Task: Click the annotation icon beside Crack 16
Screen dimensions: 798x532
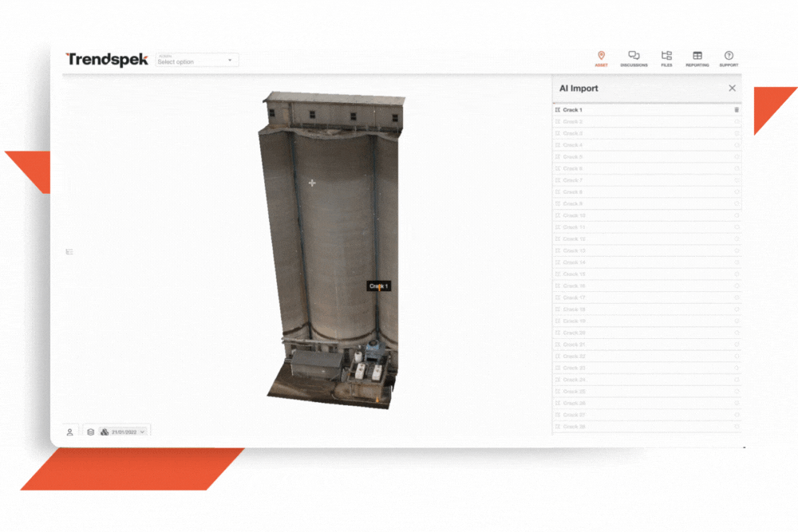Action: pyautogui.click(x=558, y=286)
